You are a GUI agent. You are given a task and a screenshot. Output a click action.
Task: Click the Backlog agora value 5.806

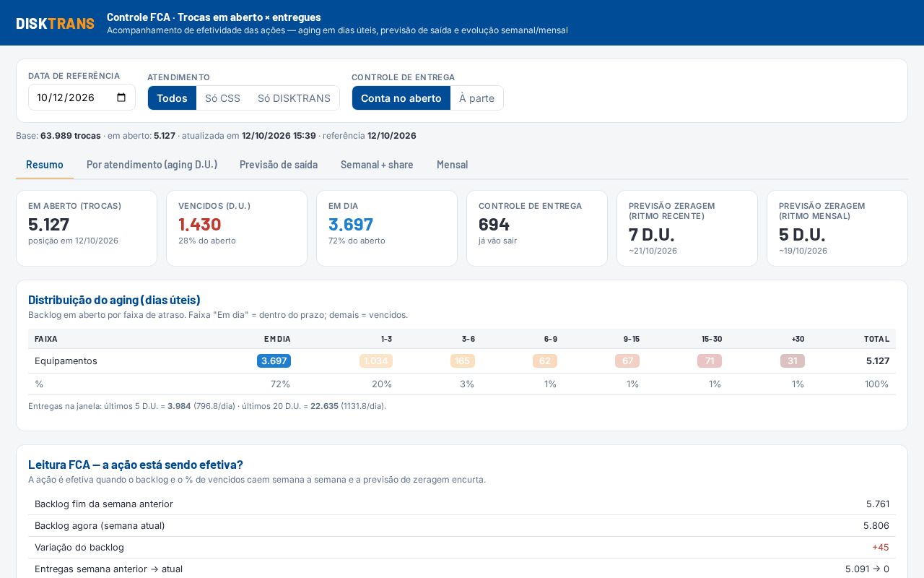point(876,525)
